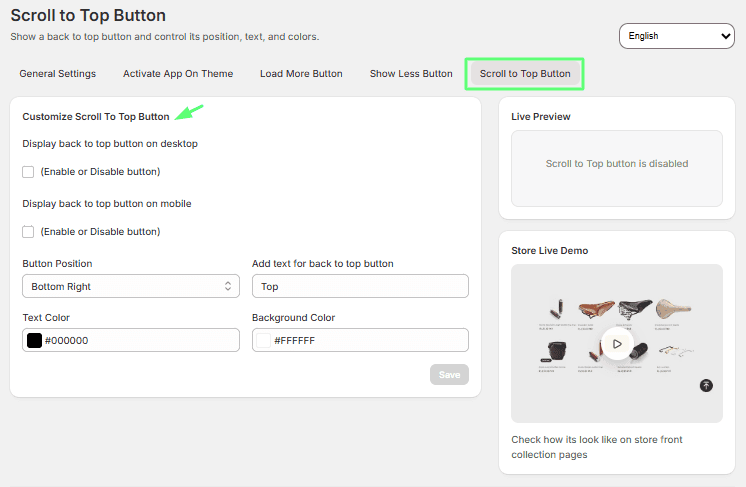Screen dimensions: 746x487
Task: Play the Store Live Demo video
Action: pos(617,343)
